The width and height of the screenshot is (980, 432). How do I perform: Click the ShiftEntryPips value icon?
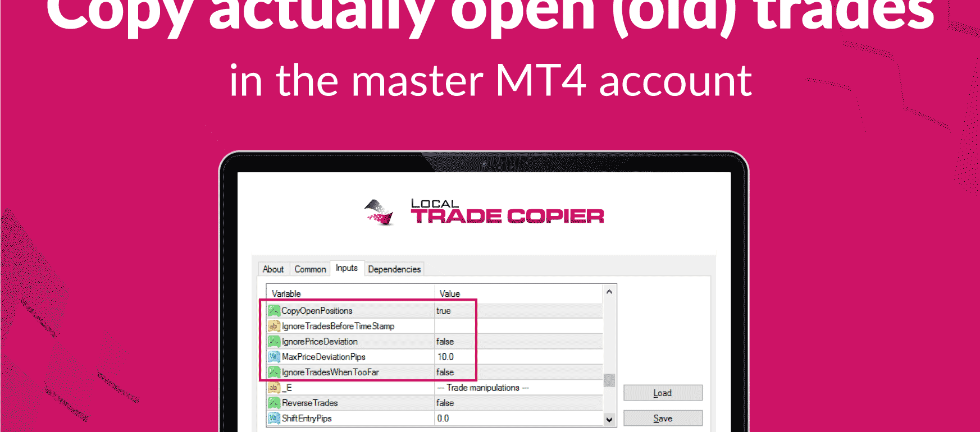tap(274, 418)
